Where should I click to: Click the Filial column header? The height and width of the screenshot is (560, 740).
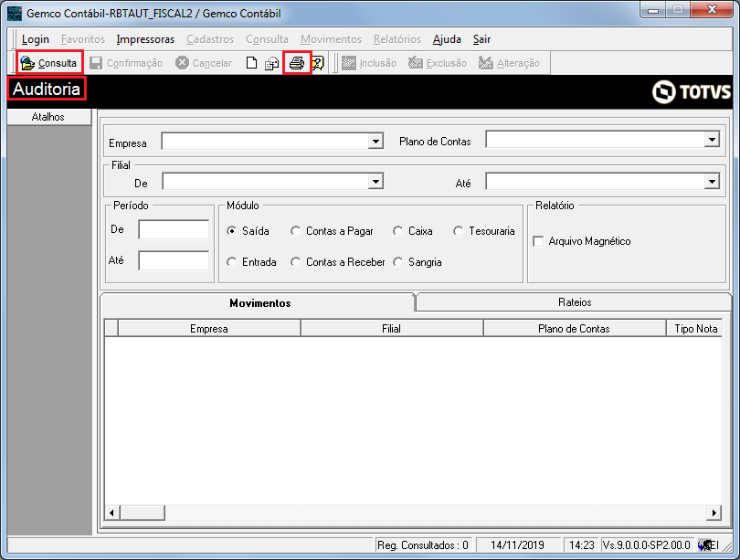pyautogui.click(x=391, y=328)
